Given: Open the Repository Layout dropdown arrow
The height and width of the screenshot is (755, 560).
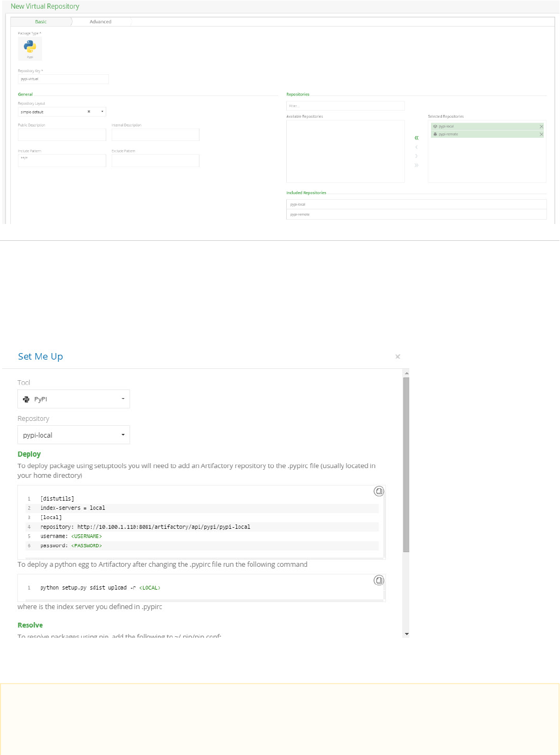Looking at the screenshot, I should pos(102,112).
